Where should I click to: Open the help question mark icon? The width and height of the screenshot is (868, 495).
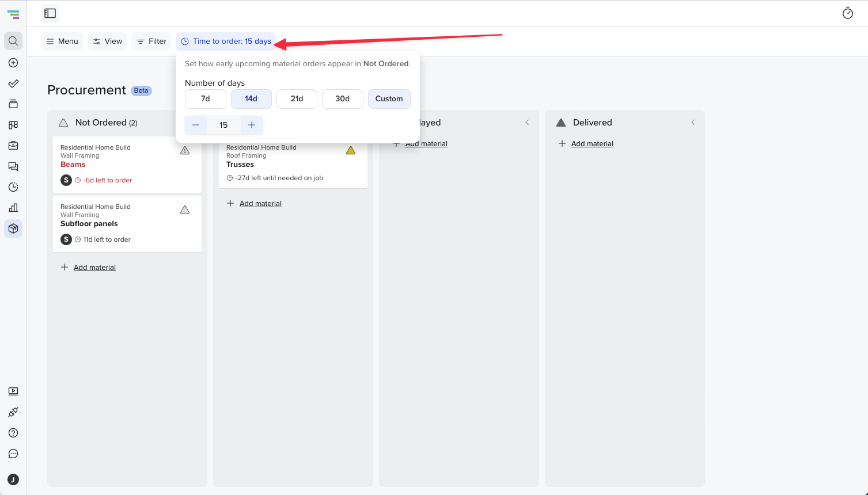click(13, 433)
